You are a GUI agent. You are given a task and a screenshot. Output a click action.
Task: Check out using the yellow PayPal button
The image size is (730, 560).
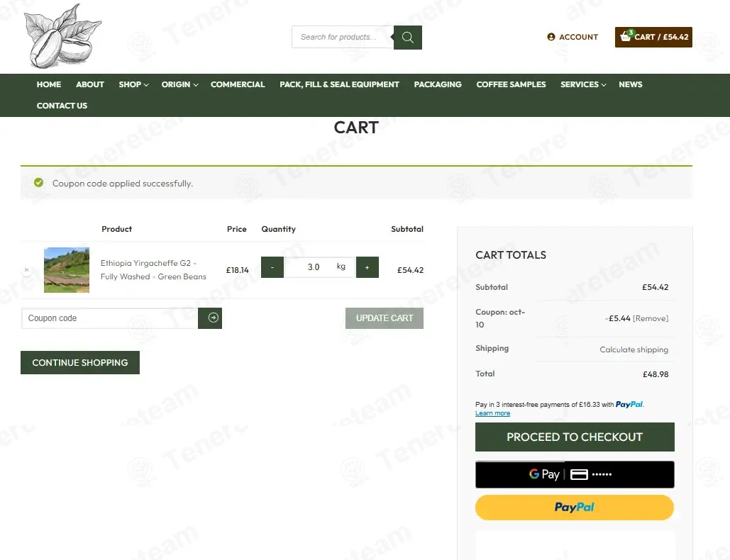pyautogui.click(x=574, y=508)
